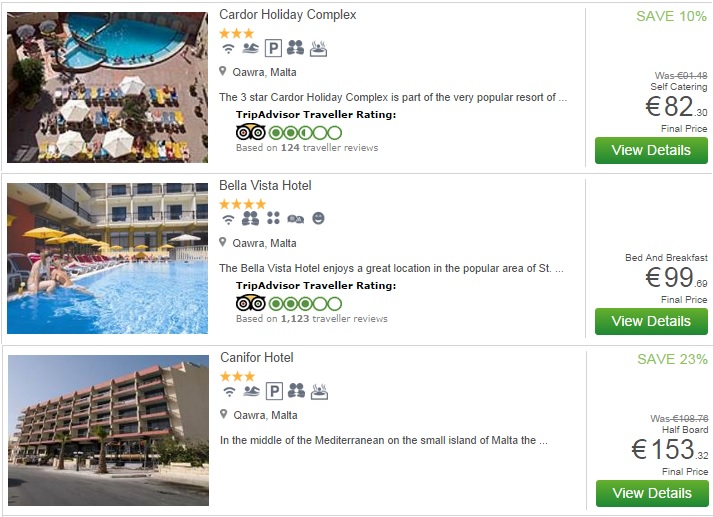Open the Bella Vista Hotel title link
The height and width of the screenshot is (517, 713).
(265, 186)
